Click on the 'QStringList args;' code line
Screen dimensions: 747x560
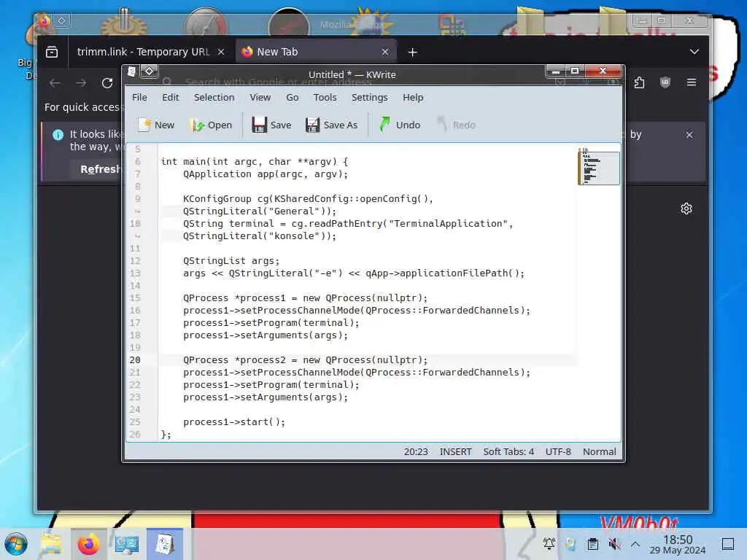231,261
